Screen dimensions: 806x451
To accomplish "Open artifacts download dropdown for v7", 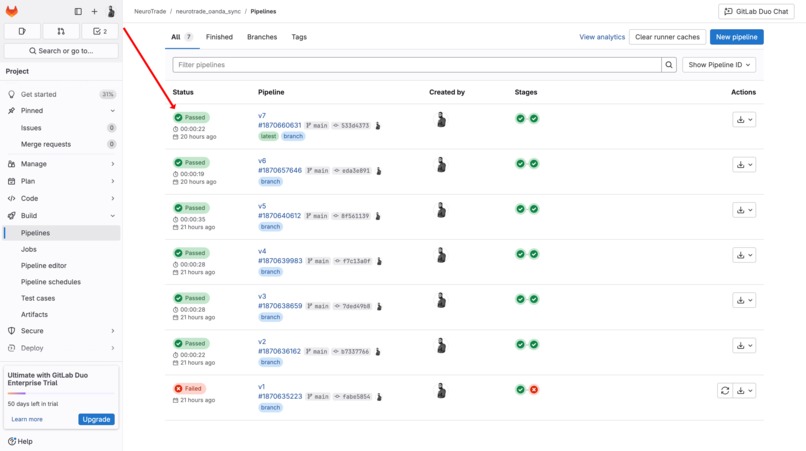I will tap(744, 119).
